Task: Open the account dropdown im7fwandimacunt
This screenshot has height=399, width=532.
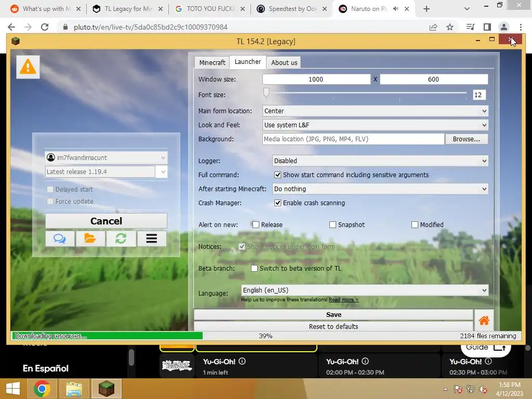Action: tap(106, 157)
